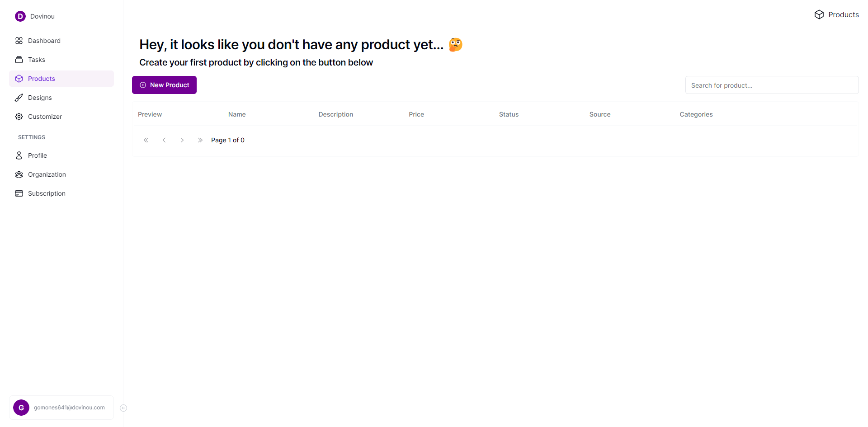Open the gomones641@dovinou.com account menu
This screenshot has height=427, width=868.
tap(61, 408)
